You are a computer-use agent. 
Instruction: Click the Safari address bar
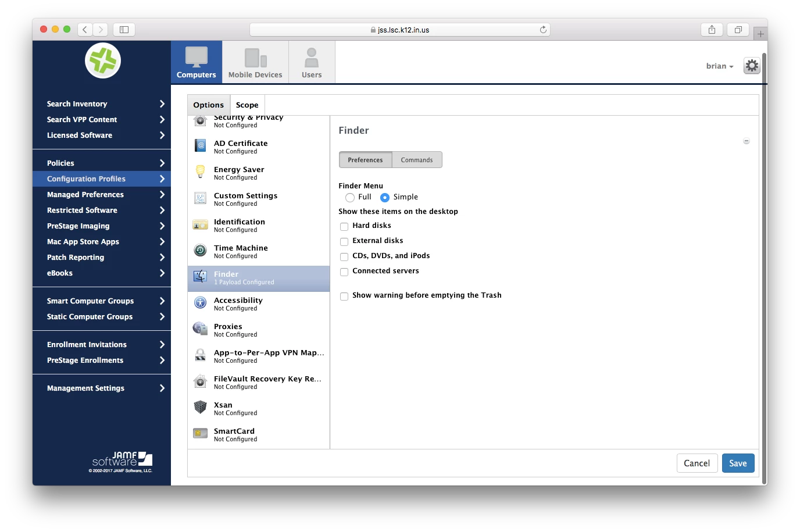(x=400, y=30)
